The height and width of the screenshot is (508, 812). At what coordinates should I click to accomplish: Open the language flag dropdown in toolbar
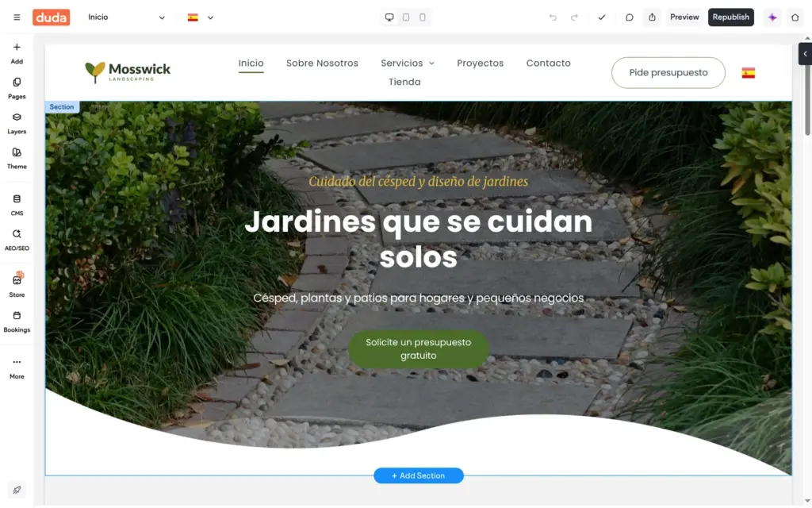point(201,17)
